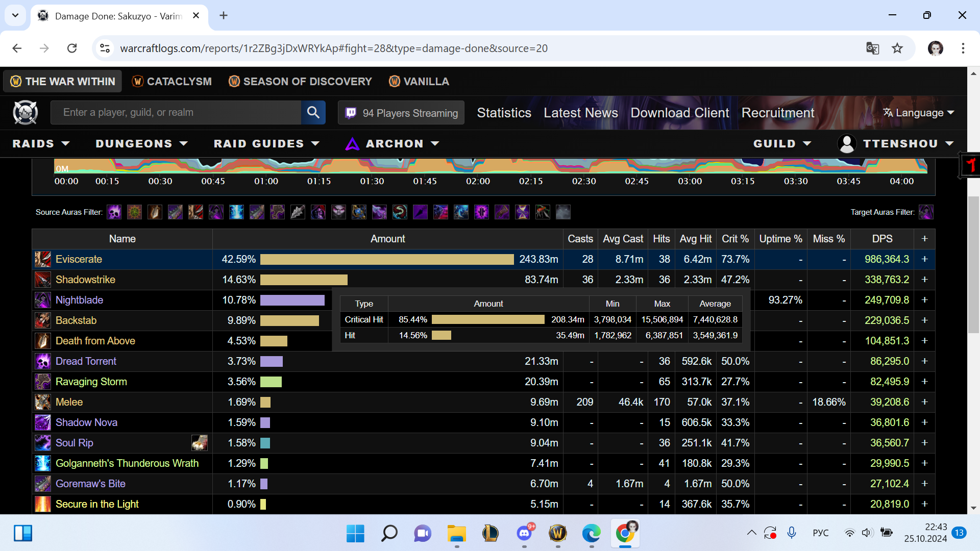Open the Guild dropdown menu
Image resolution: width=980 pixels, height=551 pixels.
tap(782, 144)
